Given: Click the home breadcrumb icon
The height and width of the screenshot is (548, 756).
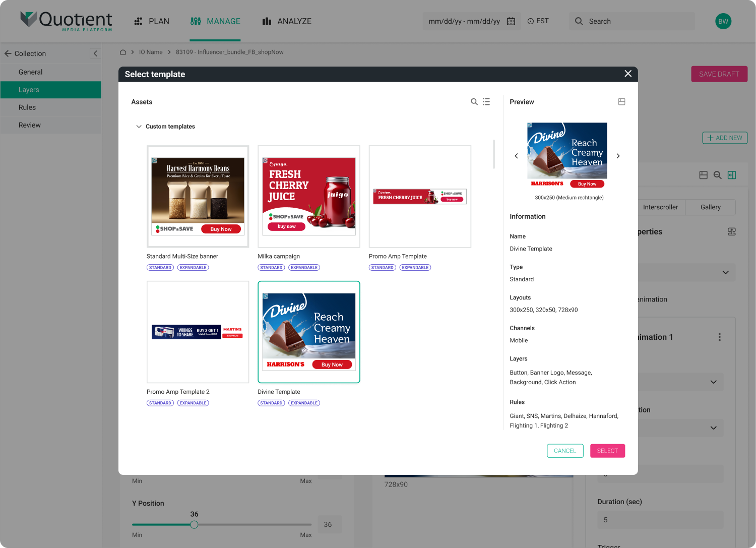Looking at the screenshot, I should pyautogui.click(x=123, y=52).
